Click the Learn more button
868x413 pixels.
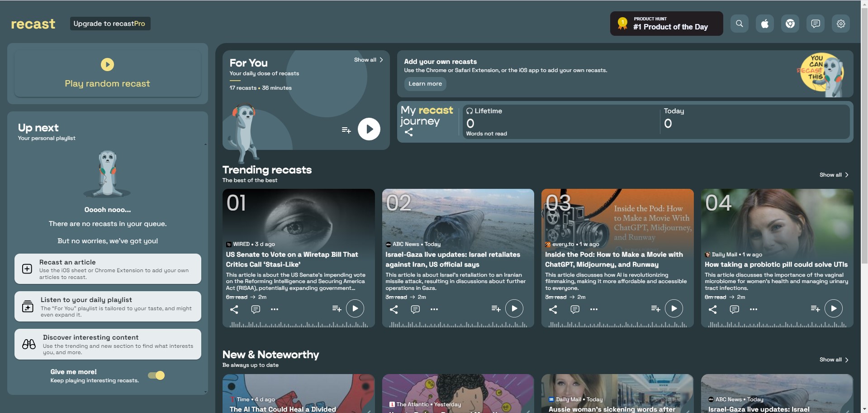click(x=425, y=84)
